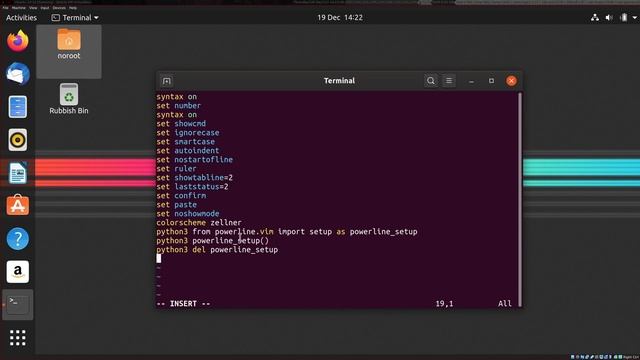
Task: Open a new tab in Terminal
Action: click(x=167, y=81)
